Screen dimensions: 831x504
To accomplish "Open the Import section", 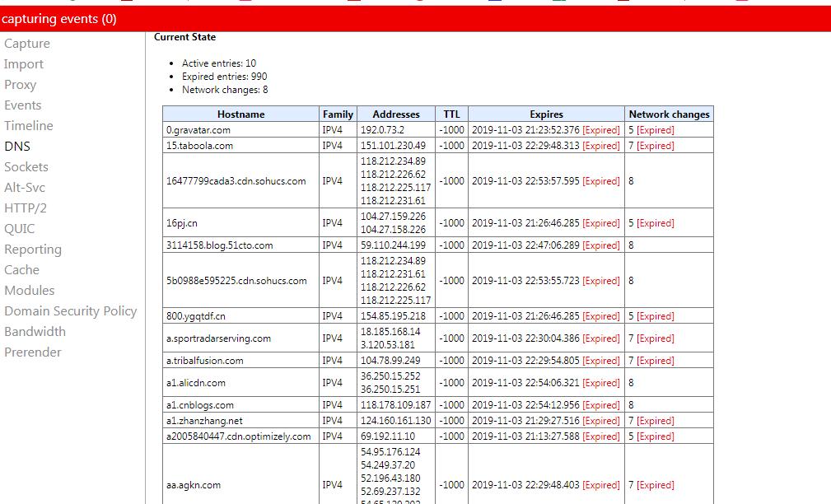I will click(x=23, y=64).
